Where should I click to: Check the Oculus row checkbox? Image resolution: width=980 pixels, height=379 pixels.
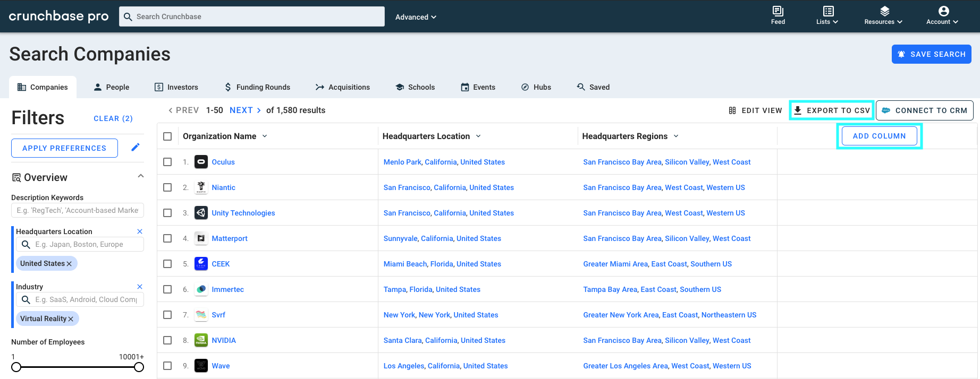point(167,162)
